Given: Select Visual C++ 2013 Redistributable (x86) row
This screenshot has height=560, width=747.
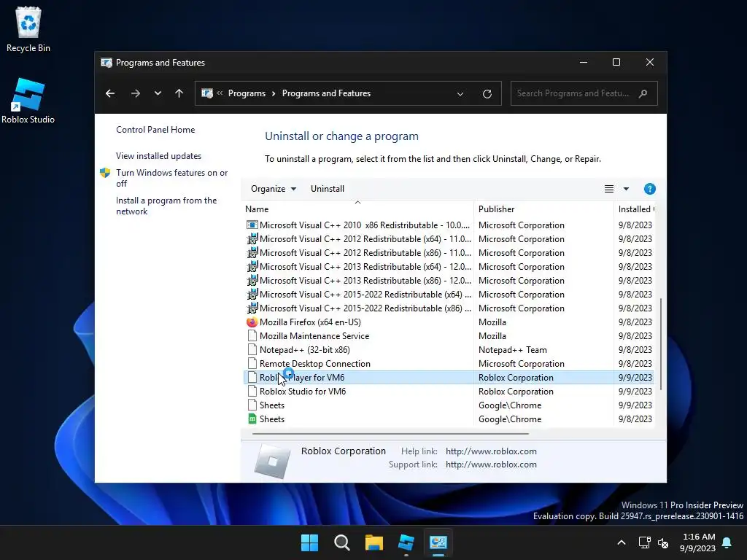Looking at the screenshot, I should tap(449, 281).
